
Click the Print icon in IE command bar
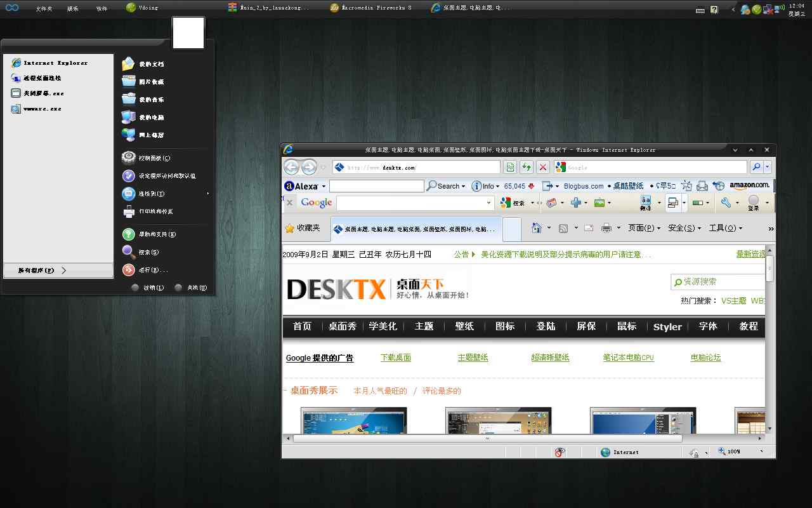point(606,228)
